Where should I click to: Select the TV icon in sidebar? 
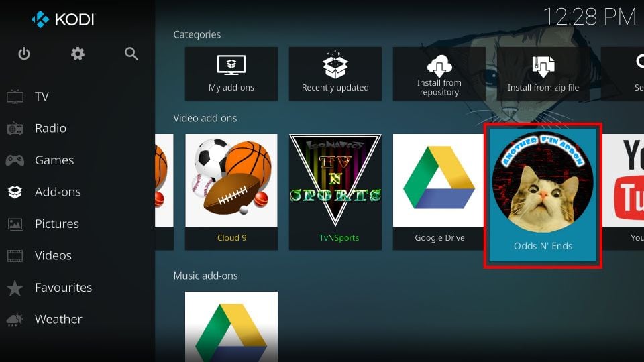15,97
